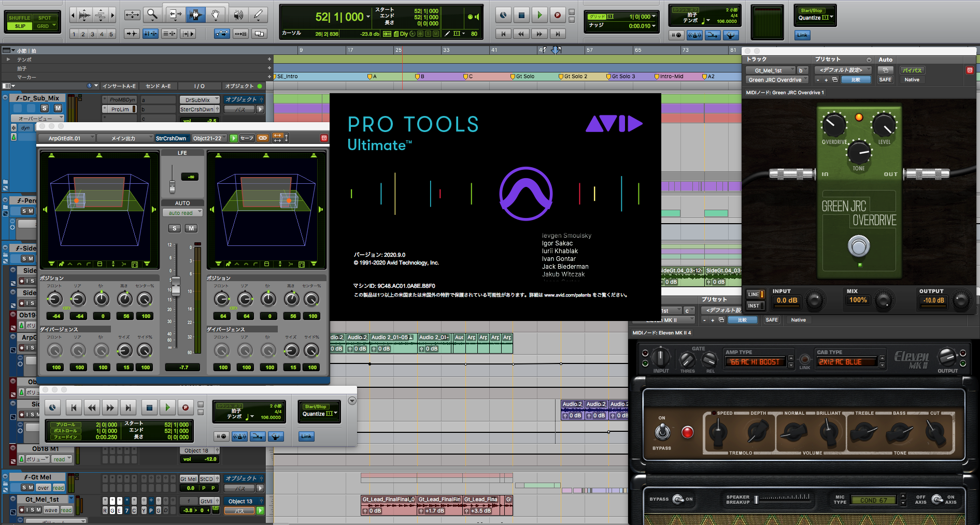Open Green JRC Overdrive plugin selector
The width and height of the screenshot is (980, 525).
tap(777, 80)
